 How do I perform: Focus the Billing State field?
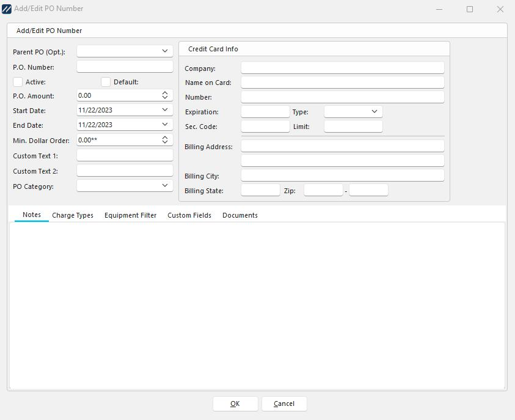pyautogui.click(x=260, y=190)
